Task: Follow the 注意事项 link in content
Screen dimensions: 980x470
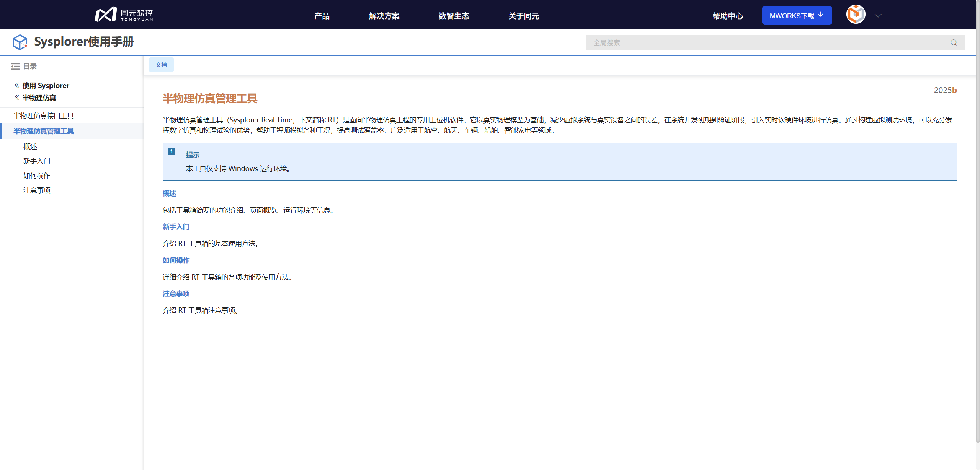Action: click(x=176, y=294)
